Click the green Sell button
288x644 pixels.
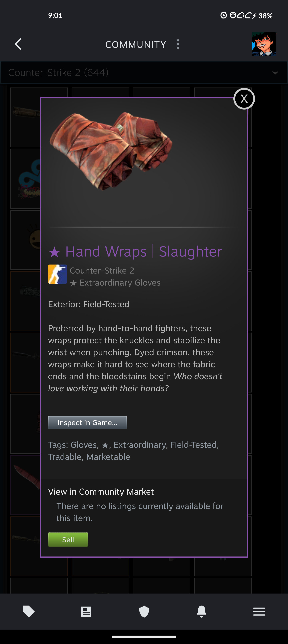68,539
